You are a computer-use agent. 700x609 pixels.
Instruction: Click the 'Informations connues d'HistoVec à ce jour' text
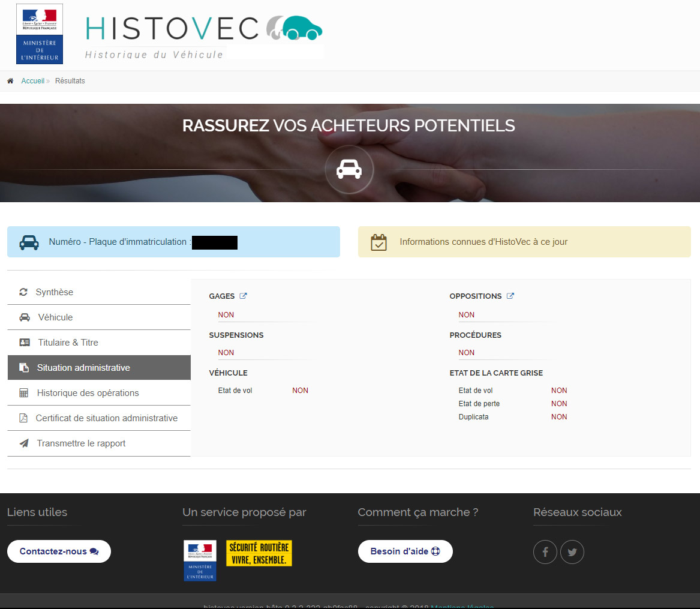pyautogui.click(x=483, y=242)
